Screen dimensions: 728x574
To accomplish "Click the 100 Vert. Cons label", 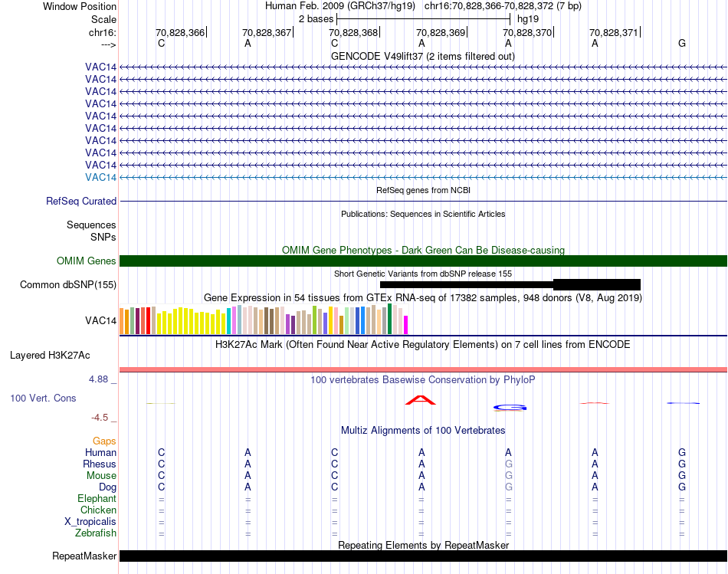I will pos(43,398).
